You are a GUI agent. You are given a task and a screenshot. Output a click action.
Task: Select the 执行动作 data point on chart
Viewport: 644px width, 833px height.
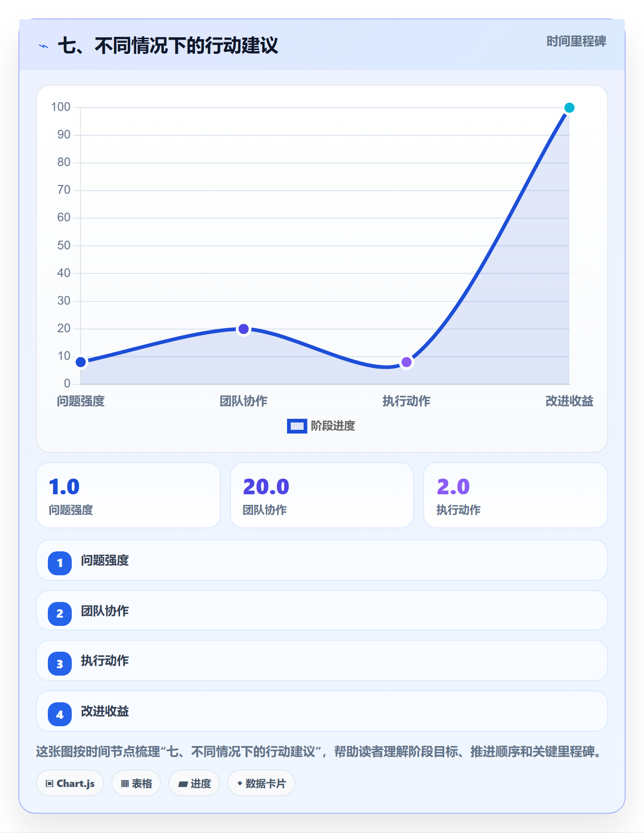[407, 362]
